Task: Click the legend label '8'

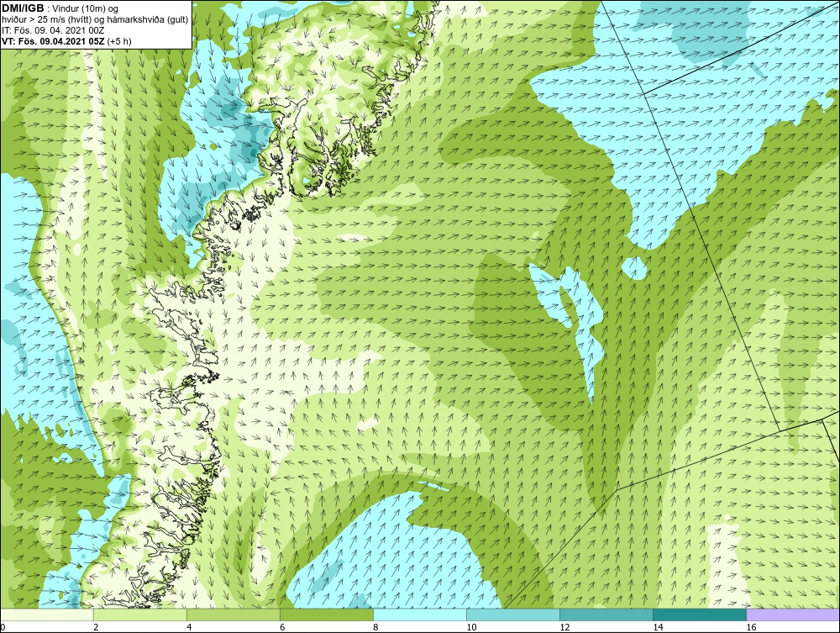Action: (x=375, y=627)
